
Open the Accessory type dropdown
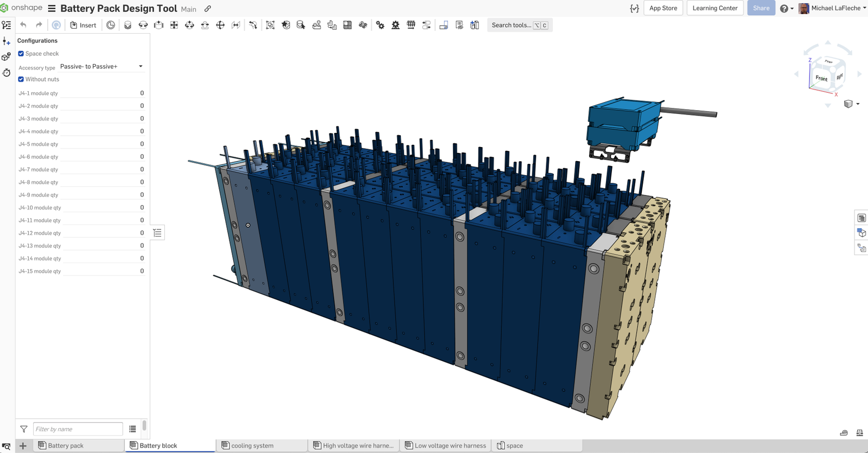click(101, 66)
